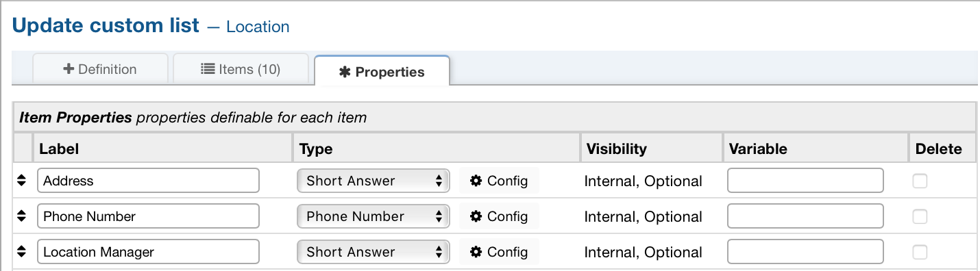Image resolution: width=980 pixels, height=271 pixels.
Task: Click the Variable field for Location Manager
Action: pyautogui.click(x=805, y=252)
